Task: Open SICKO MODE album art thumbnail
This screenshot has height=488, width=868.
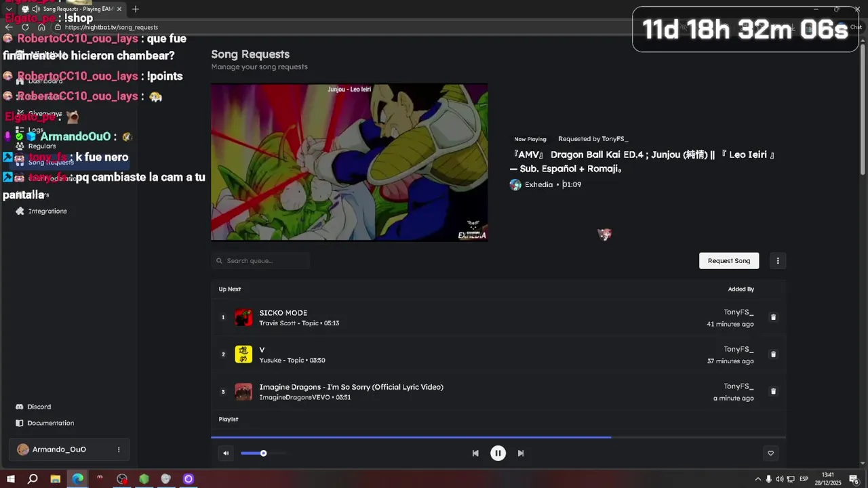Action: click(x=243, y=317)
